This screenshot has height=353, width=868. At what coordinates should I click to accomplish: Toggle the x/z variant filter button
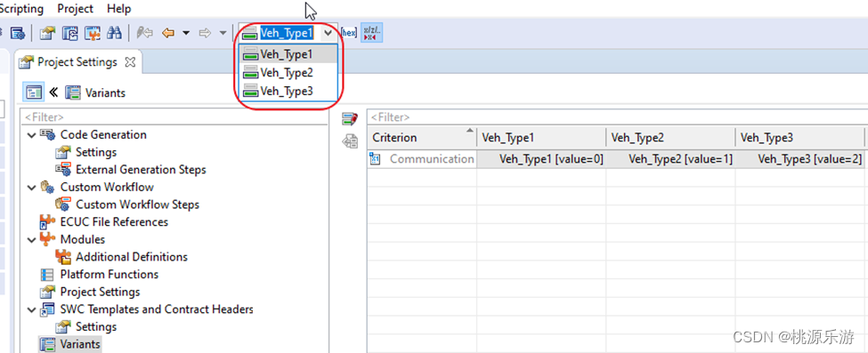click(371, 33)
